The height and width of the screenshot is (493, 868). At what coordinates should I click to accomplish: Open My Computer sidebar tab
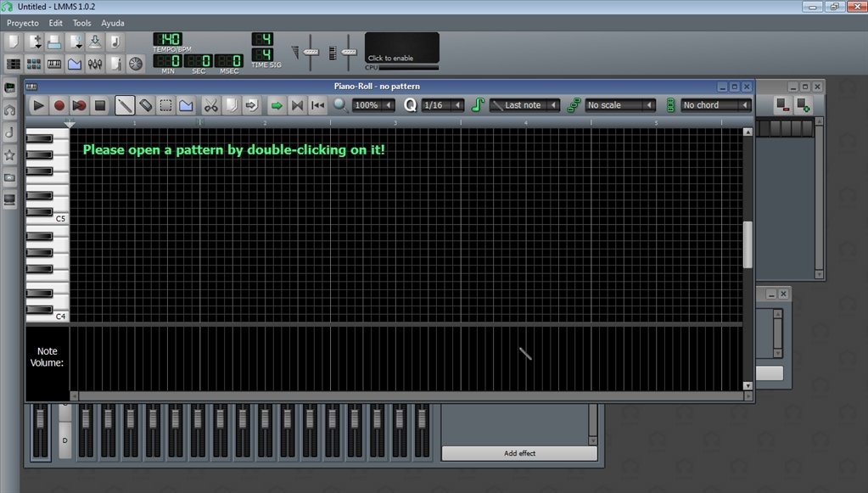click(x=9, y=199)
